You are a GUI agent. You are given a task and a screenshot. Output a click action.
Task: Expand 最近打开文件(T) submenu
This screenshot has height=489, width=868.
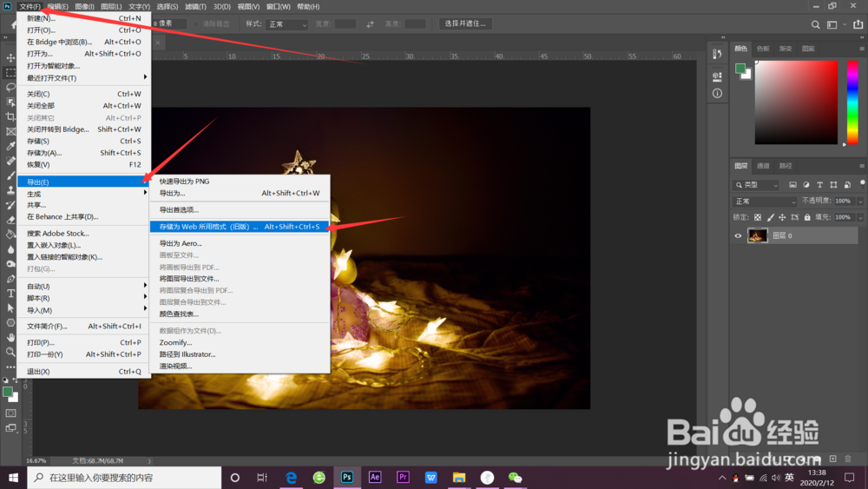pos(83,78)
